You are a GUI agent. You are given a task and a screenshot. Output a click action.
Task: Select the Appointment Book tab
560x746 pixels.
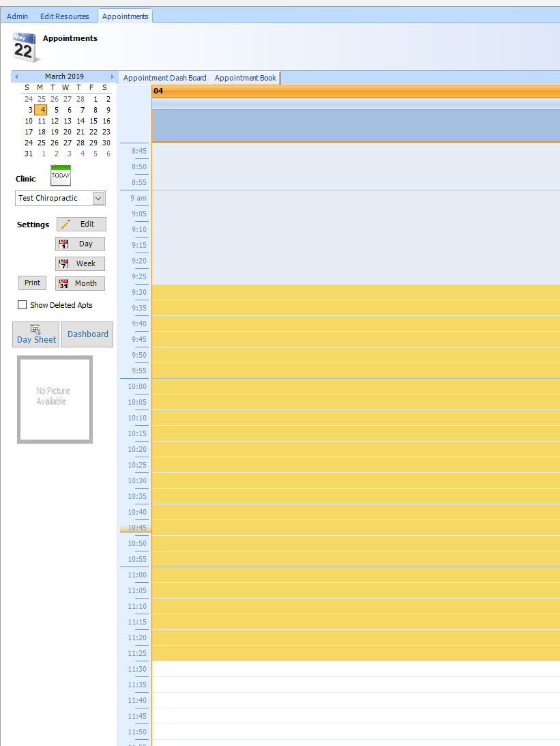[x=246, y=78]
